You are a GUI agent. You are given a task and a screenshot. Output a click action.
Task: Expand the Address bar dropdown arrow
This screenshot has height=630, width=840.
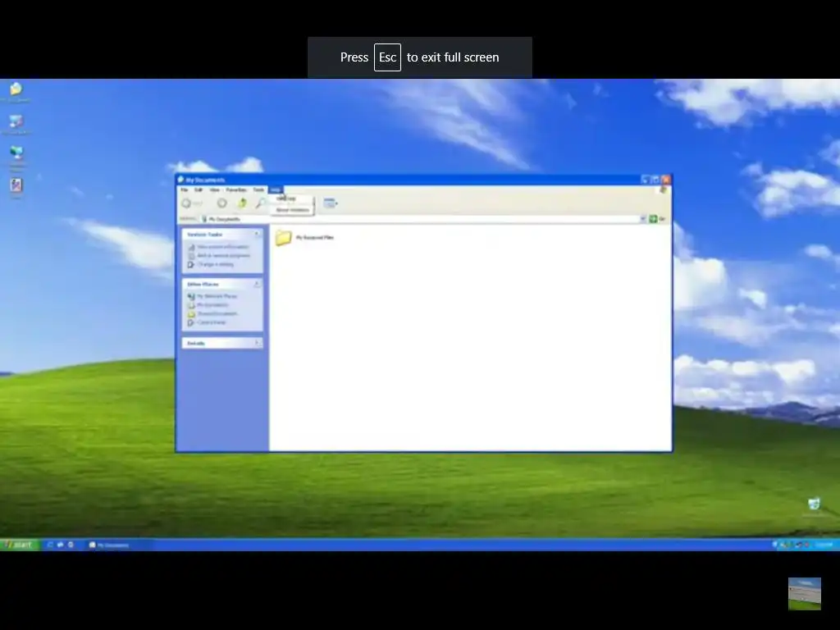[643, 219]
